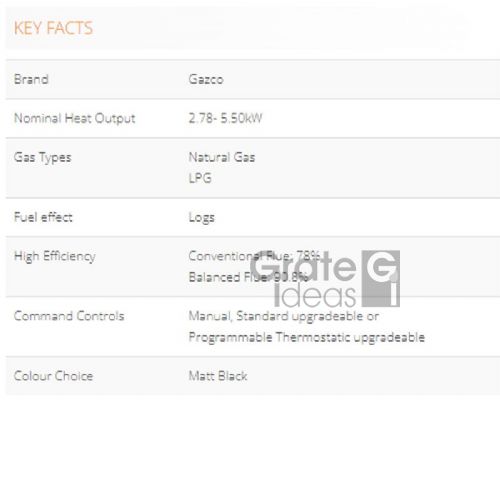Click the 2.78- 5.50kW value
The image size is (500, 500).
point(226,118)
